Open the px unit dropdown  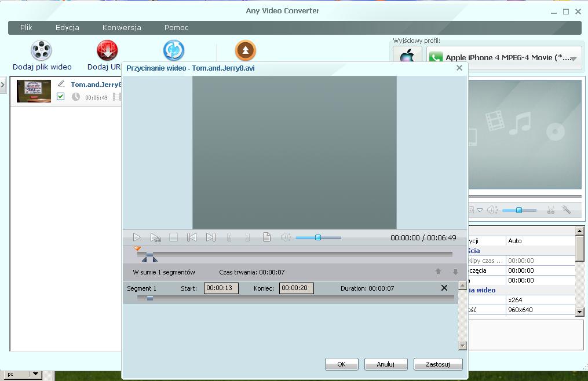point(35,374)
